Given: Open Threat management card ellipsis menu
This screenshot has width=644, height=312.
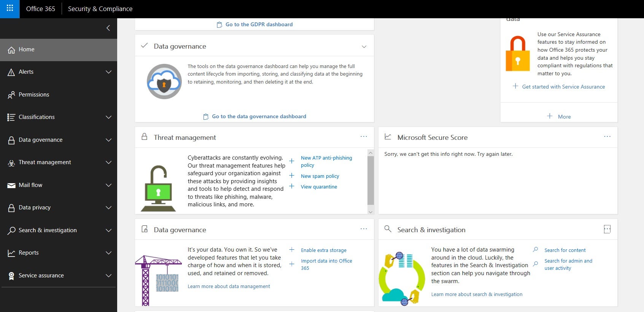Looking at the screenshot, I should (364, 136).
